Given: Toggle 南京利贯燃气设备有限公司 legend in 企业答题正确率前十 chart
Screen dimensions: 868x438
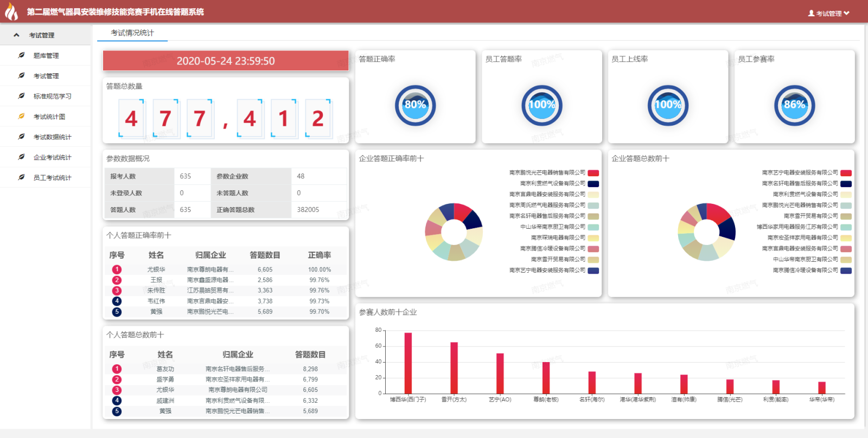Looking at the screenshot, I should point(593,184).
